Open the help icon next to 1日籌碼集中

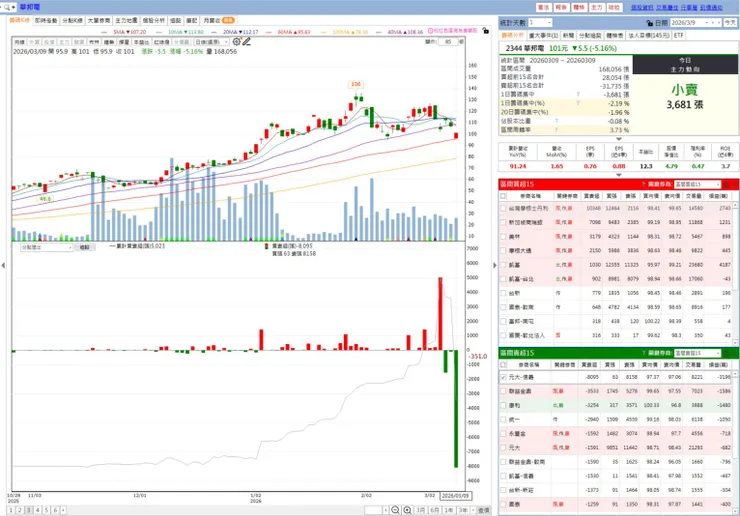coord(578,94)
